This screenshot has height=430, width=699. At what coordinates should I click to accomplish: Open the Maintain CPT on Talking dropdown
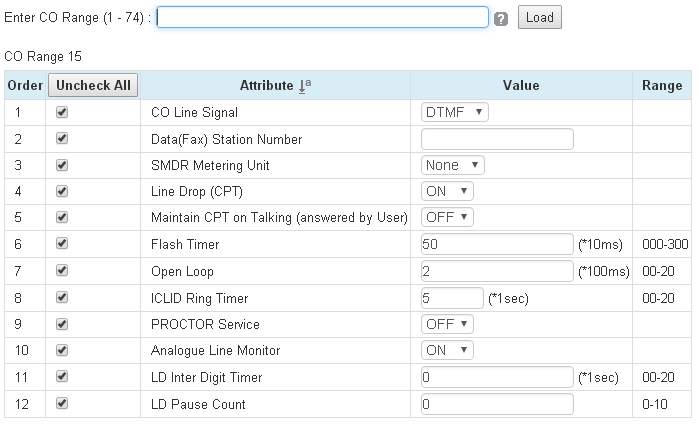pyautogui.click(x=447, y=217)
